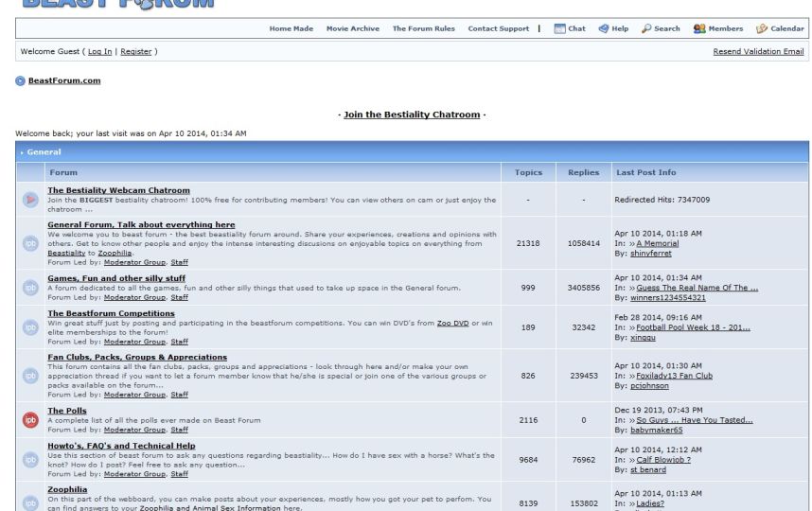The height and width of the screenshot is (511, 812).
Task: Open the Calendar text link in the top bar
Action: pyautogui.click(x=787, y=29)
